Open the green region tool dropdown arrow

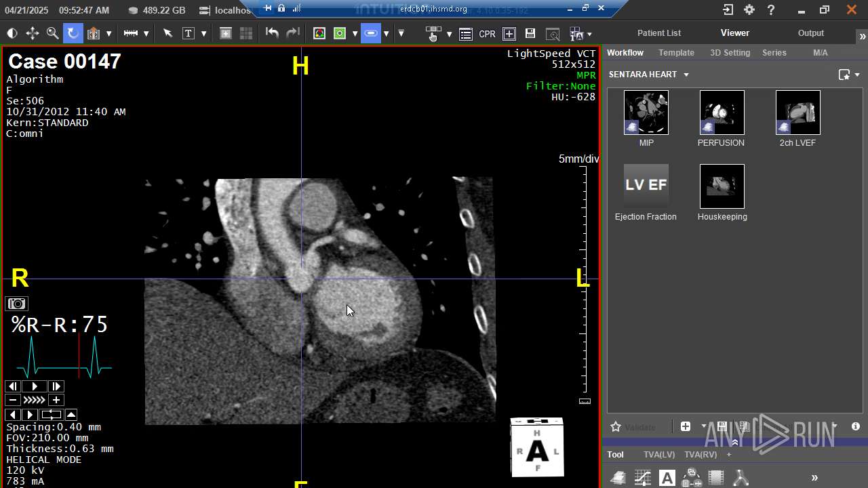[355, 34]
